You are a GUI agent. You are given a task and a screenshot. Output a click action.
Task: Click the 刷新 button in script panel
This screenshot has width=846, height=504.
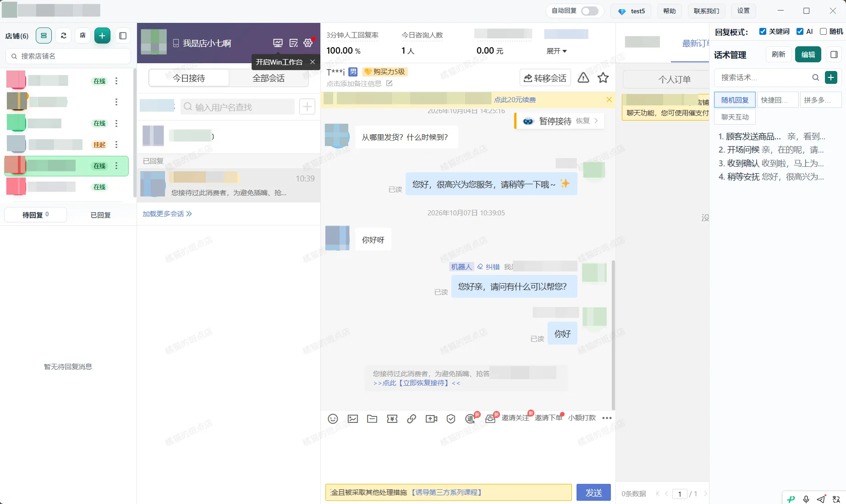[778, 55]
